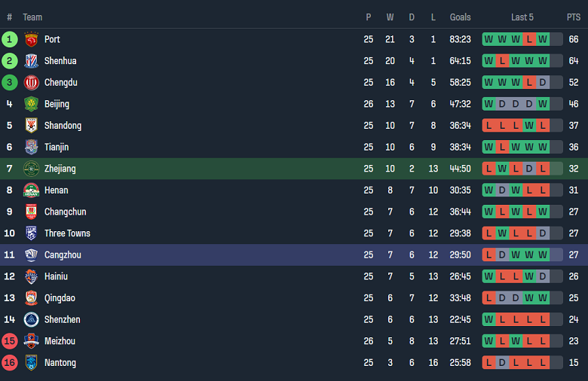
Task: Open the Shandong team link
Action: 63,126
